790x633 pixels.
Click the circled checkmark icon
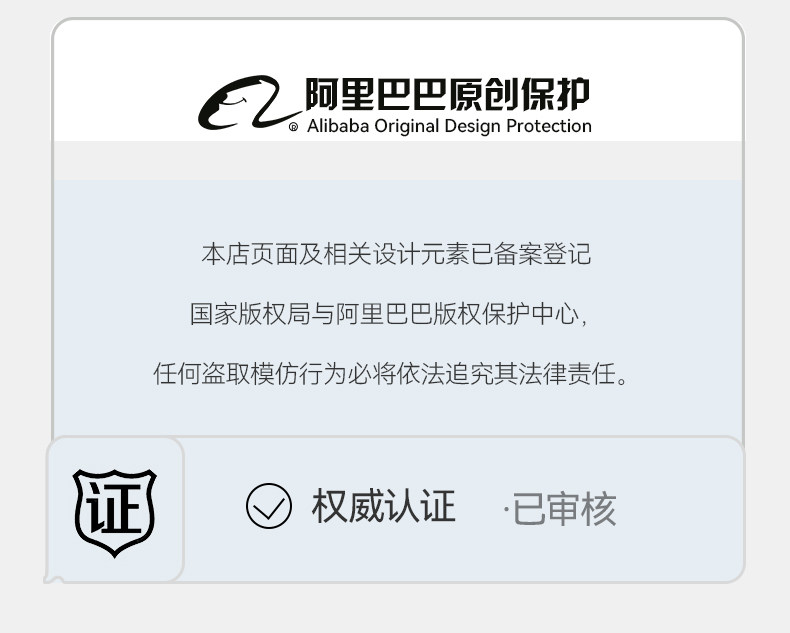(x=269, y=506)
